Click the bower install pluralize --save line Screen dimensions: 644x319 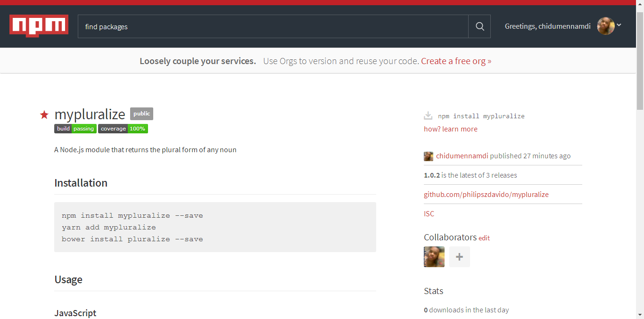(x=132, y=239)
